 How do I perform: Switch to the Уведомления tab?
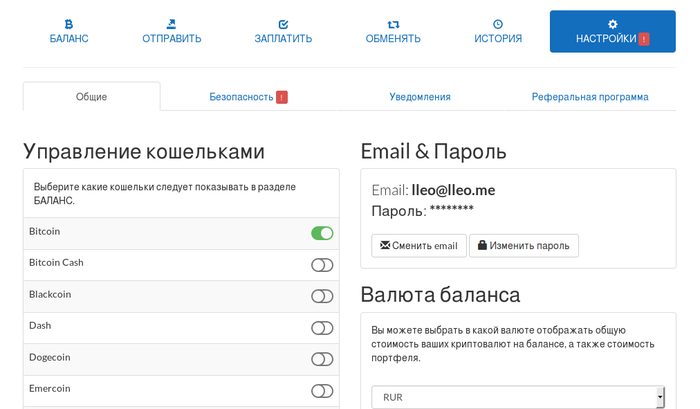pyautogui.click(x=420, y=97)
